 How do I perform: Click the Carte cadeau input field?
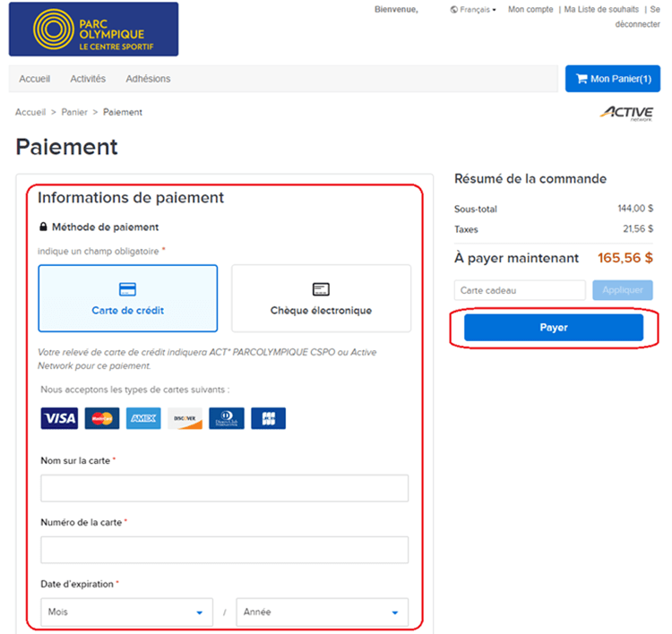520,290
